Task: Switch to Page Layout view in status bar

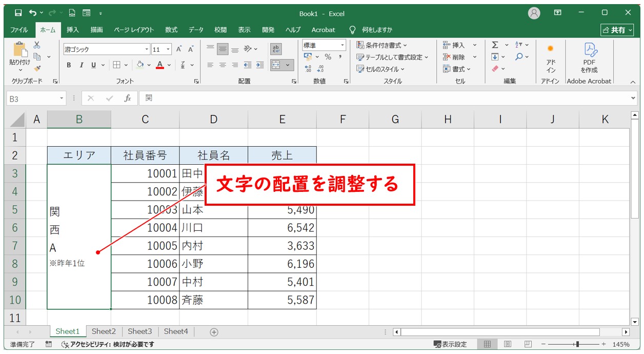Action: coord(508,344)
